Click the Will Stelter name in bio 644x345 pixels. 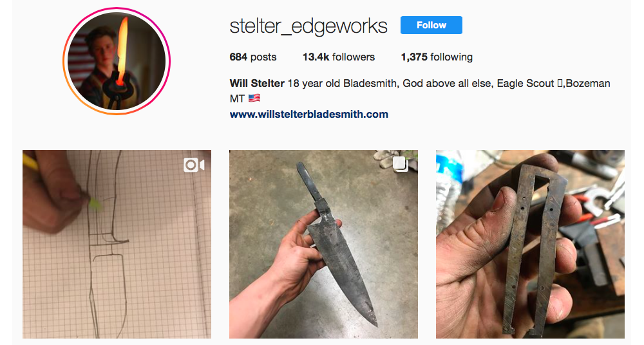pos(257,84)
